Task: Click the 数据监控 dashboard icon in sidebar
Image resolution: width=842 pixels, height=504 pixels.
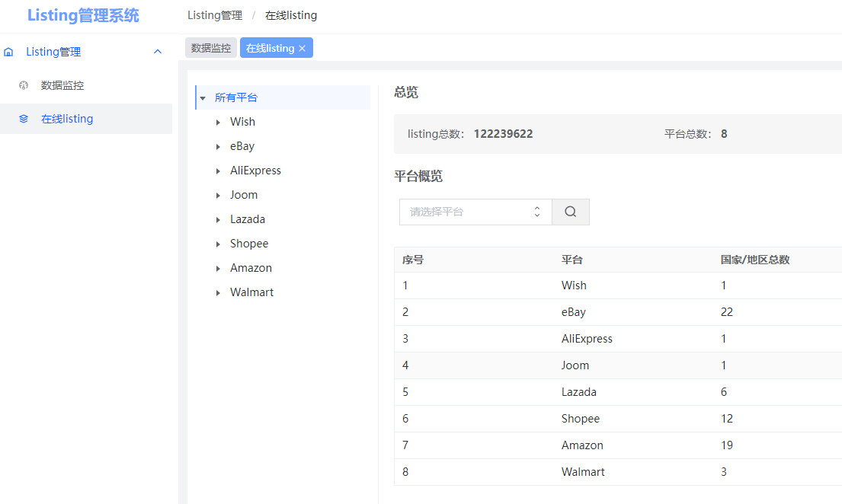Action: pyautogui.click(x=24, y=85)
